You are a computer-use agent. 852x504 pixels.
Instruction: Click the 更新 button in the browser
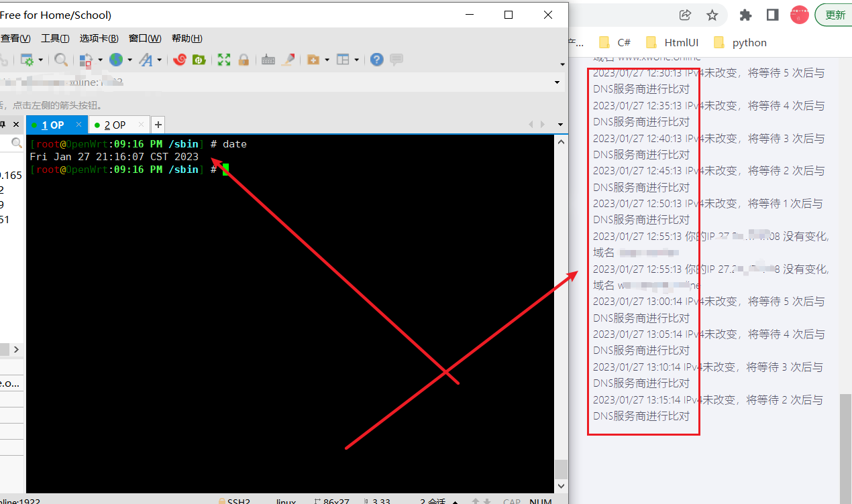pyautogui.click(x=835, y=15)
